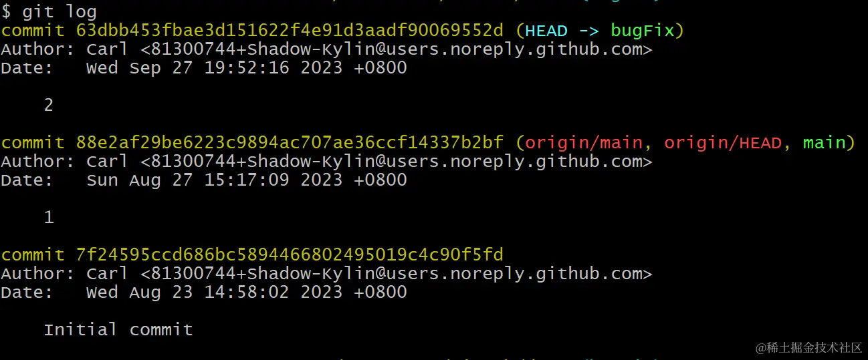
Task: Click the HEAD pointer label in cyan
Action: tap(546, 31)
